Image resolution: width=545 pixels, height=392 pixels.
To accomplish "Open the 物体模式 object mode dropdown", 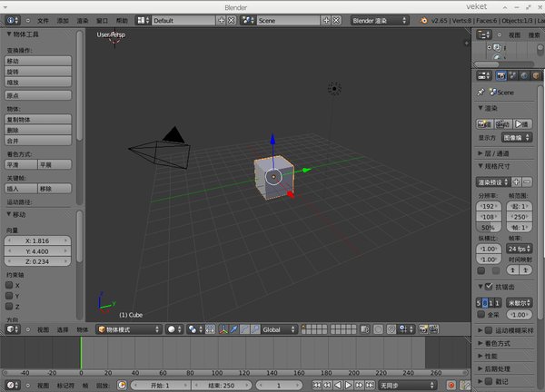I will point(128,329).
